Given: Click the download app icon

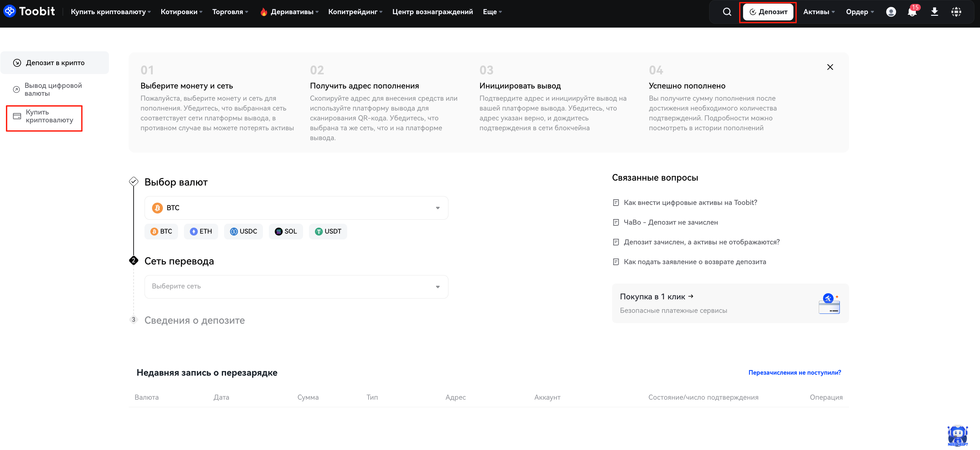Looking at the screenshot, I should (x=934, y=12).
